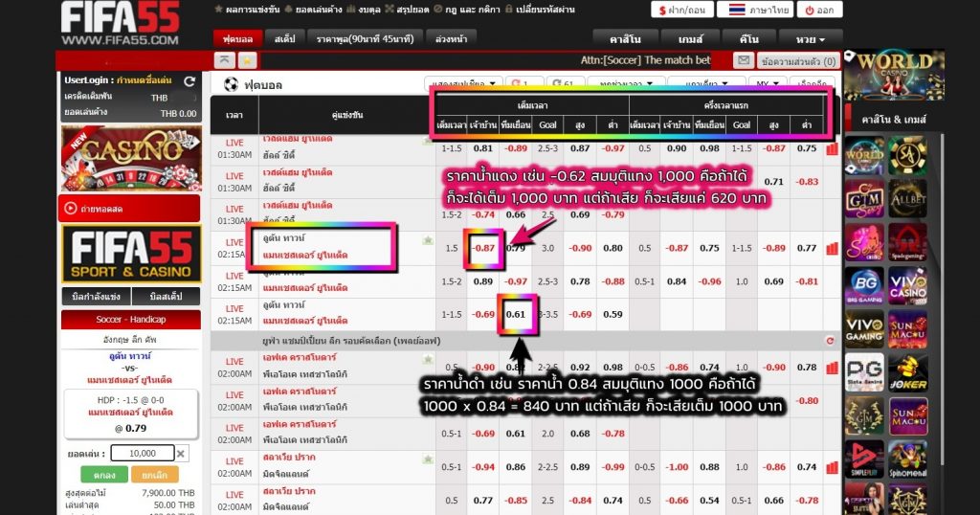Open the Sun Macau icon beside Vivo Gaming
980x515 pixels.
tap(908, 329)
